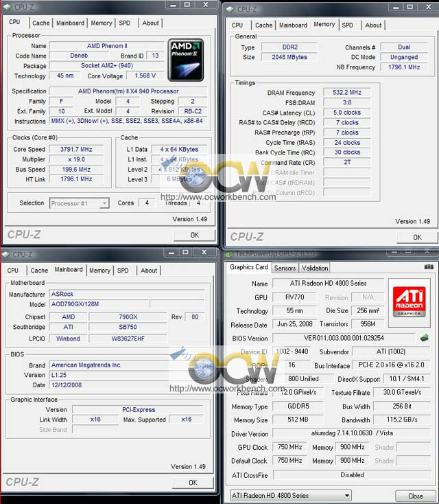Open Memory tab in top-left CPU-Z window
The height and width of the screenshot is (504, 439).
coord(102,23)
